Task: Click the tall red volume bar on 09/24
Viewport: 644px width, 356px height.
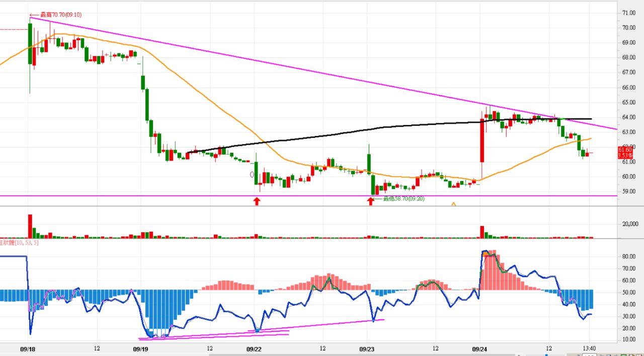Action: [x=482, y=232]
